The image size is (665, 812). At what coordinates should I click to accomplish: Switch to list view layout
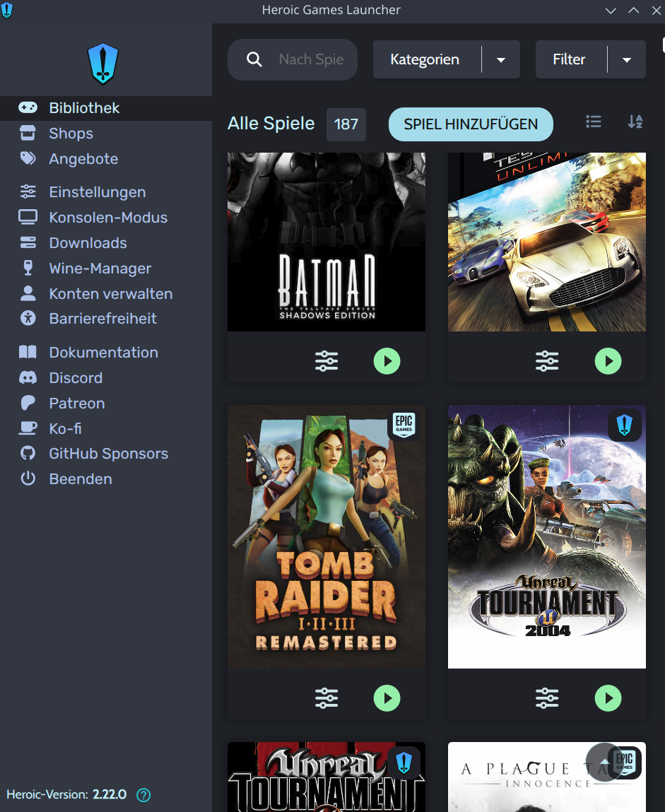[x=594, y=122]
